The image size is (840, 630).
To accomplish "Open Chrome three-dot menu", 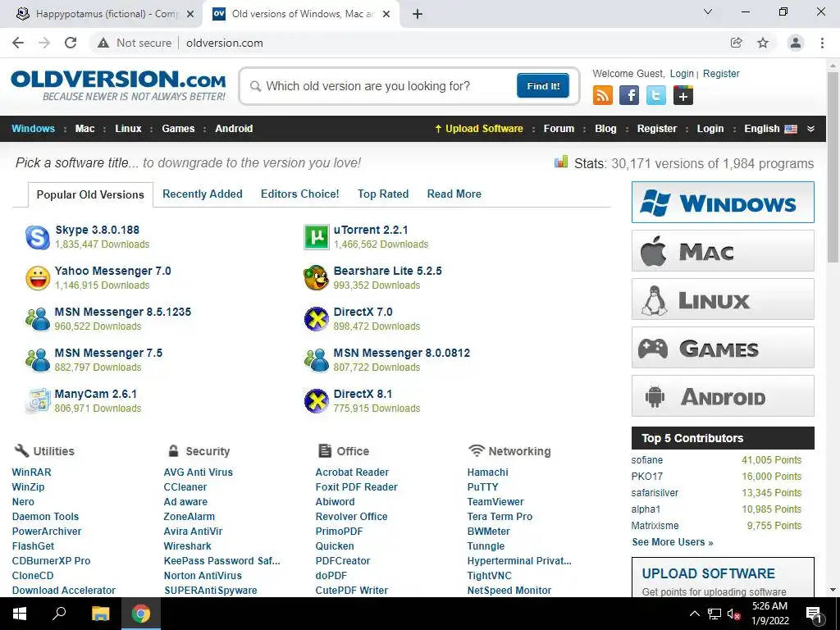I will pos(822,43).
